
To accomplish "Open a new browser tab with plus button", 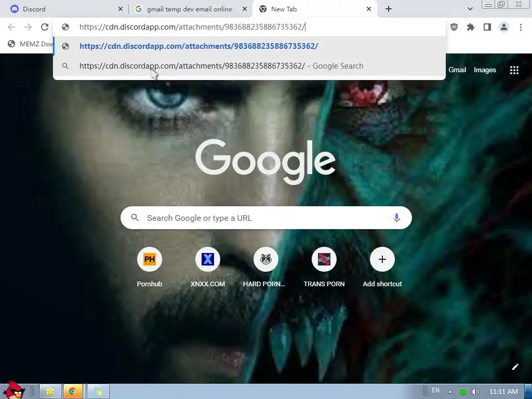I will pos(389,9).
